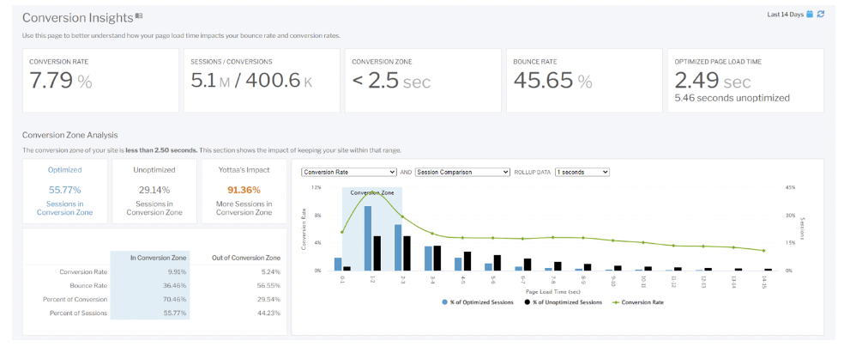Click the 70.46% percent of conversion cell
The image size is (868, 359).
click(x=176, y=300)
